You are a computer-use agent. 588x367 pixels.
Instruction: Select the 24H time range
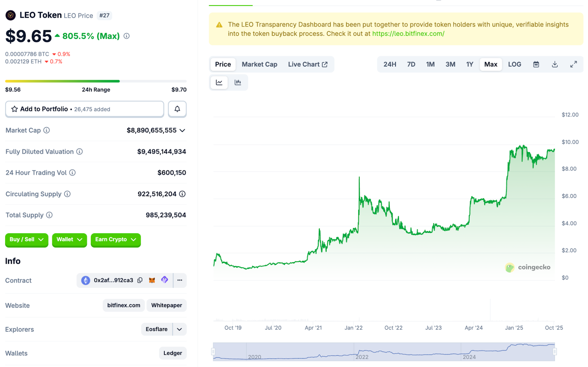point(390,64)
